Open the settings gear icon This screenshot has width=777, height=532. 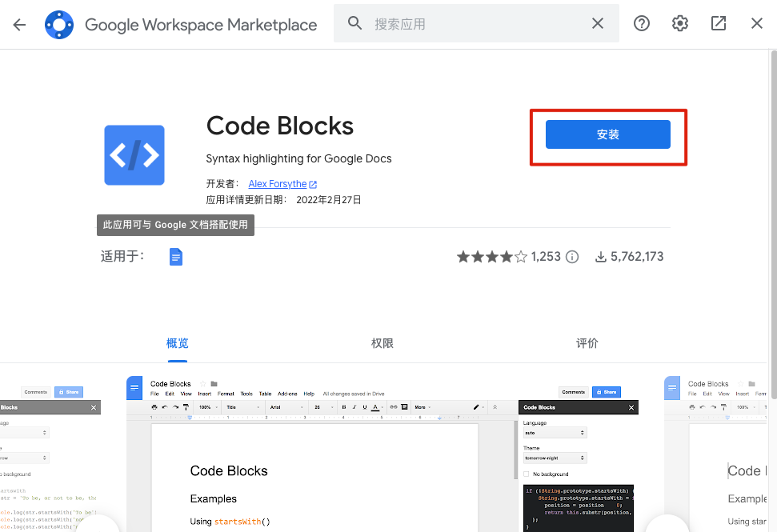pos(680,23)
